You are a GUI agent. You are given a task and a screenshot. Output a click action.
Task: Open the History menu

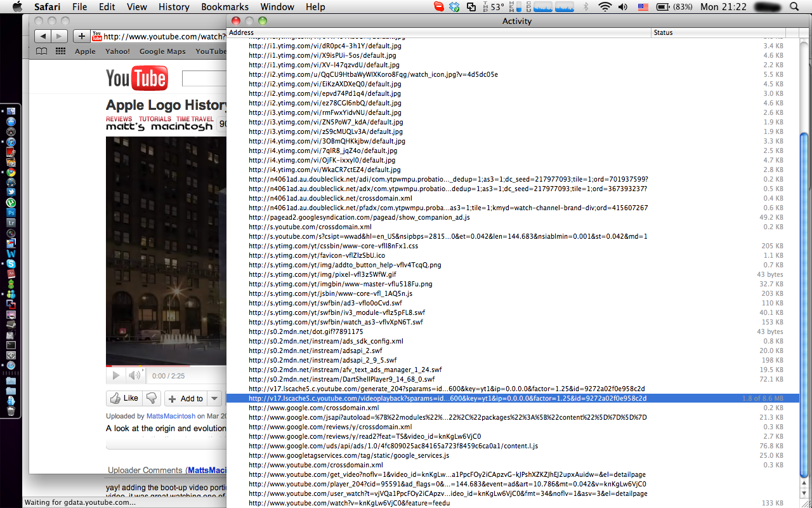click(174, 7)
